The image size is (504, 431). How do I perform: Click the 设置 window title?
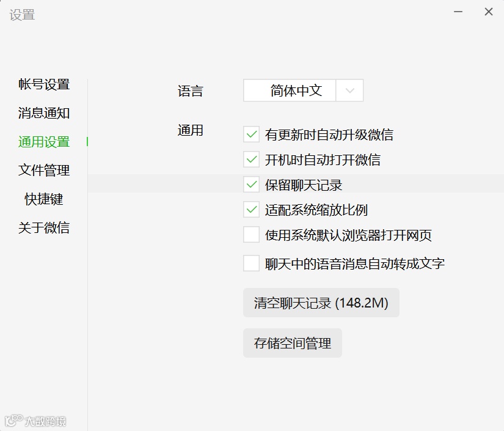tap(22, 15)
